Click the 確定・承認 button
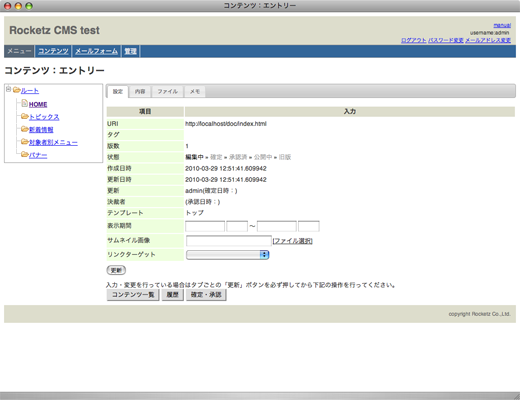The width and height of the screenshot is (520, 400). coord(206,295)
